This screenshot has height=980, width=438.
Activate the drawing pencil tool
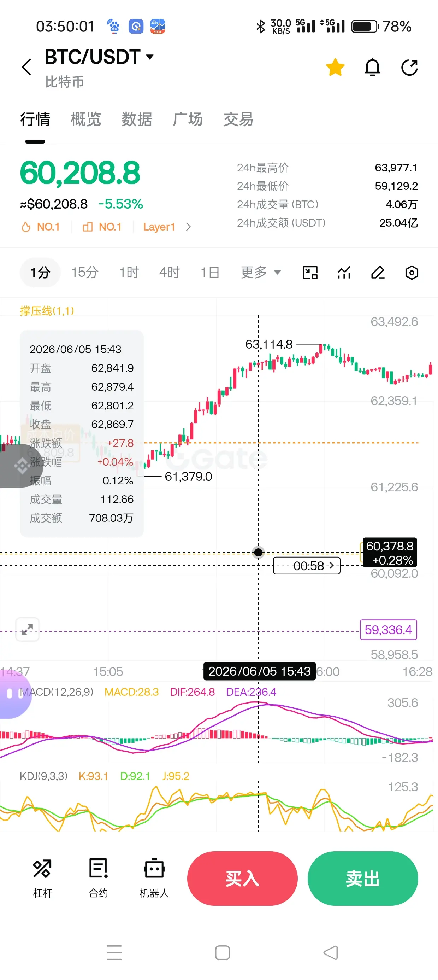[x=378, y=272]
